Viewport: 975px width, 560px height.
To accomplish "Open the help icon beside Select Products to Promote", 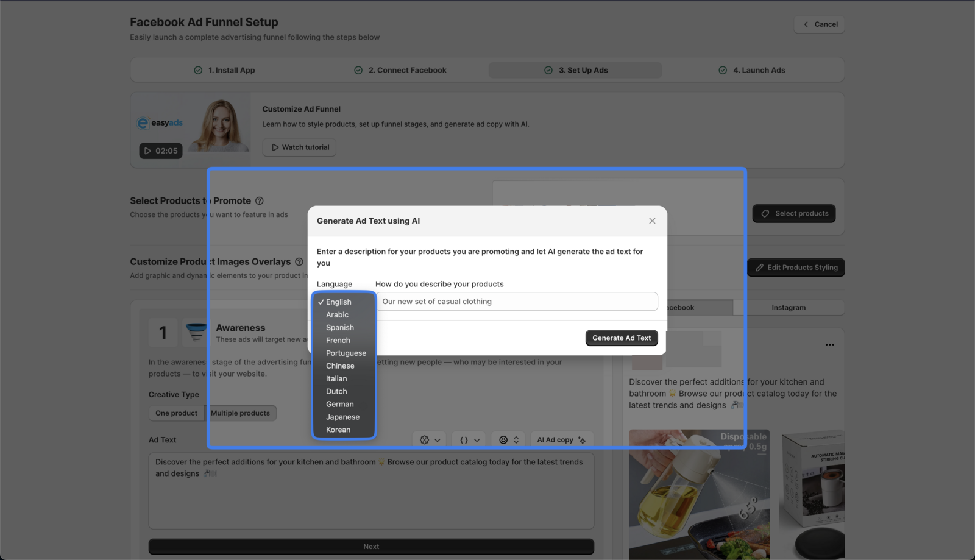I will coord(259,200).
